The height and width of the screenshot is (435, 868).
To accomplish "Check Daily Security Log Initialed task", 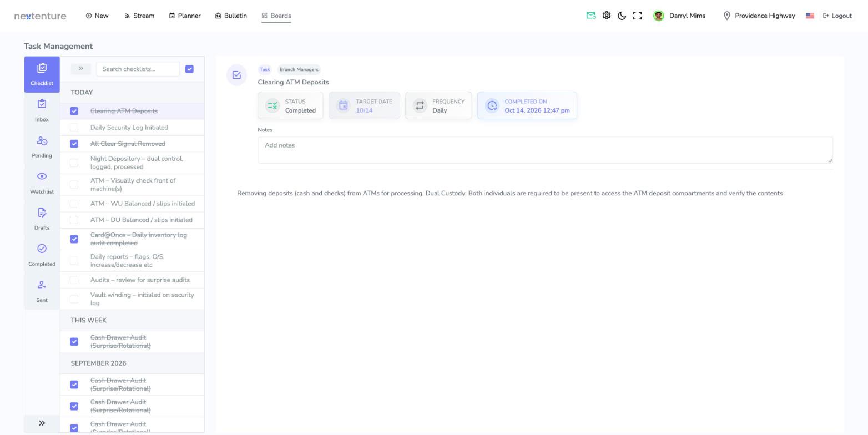I will pos(74,128).
